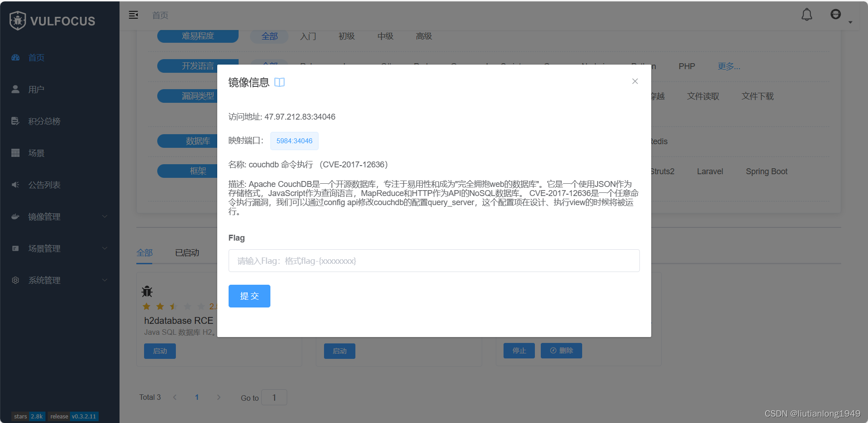The height and width of the screenshot is (423, 868).
Task: Click the first rating star on h2database card
Action: (147, 307)
